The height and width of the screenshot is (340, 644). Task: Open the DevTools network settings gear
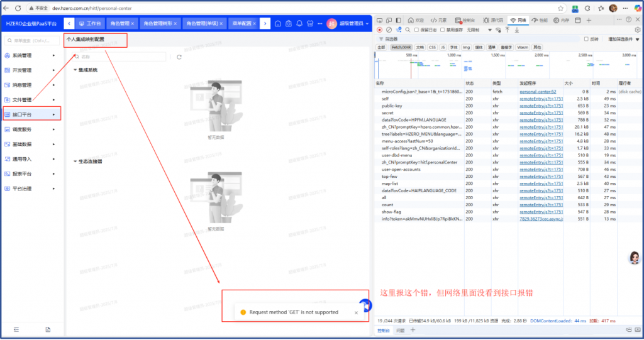(x=637, y=30)
